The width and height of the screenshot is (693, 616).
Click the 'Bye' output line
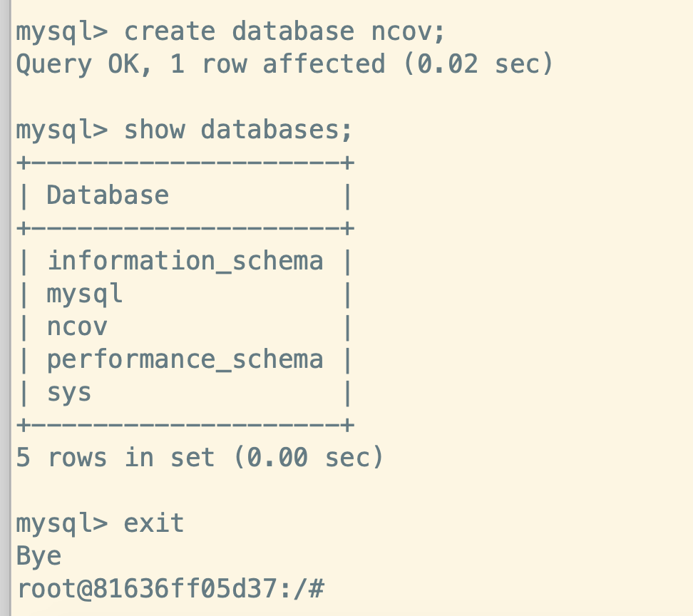tap(38, 556)
